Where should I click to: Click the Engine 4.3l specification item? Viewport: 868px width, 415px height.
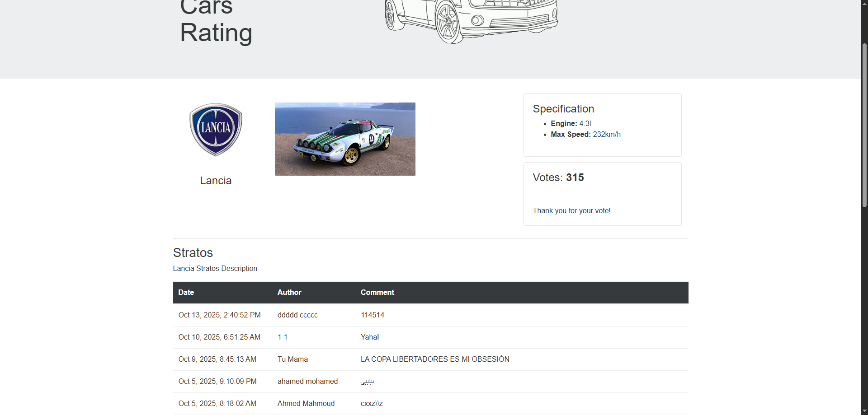coord(571,124)
